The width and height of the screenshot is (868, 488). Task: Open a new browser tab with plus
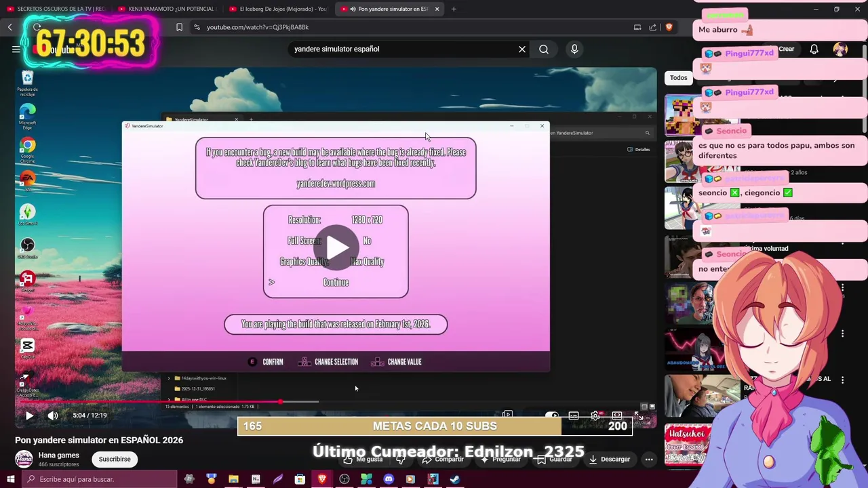[x=454, y=9]
